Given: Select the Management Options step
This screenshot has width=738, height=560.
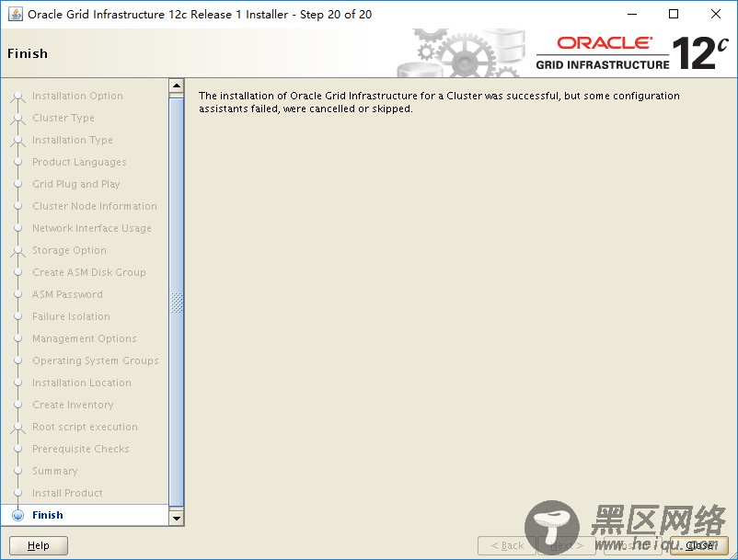Looking at the screenshot, I should point(85,338).
